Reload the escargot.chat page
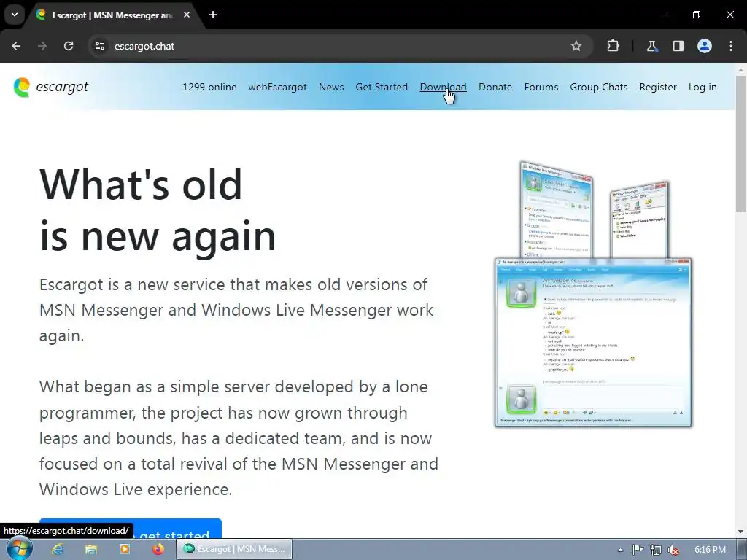This screenshot has width=747, height=560. pos(69,46)
